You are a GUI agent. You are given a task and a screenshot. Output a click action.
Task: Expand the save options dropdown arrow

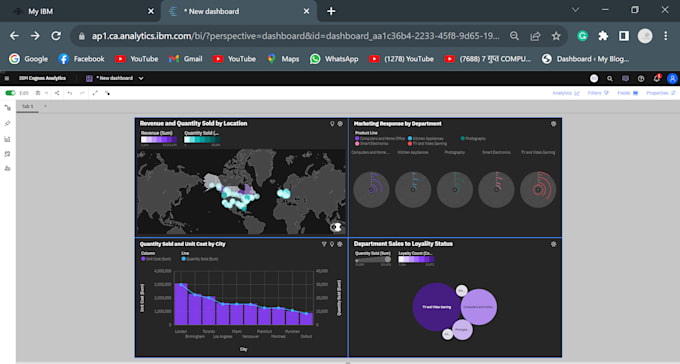click(46, 93)
